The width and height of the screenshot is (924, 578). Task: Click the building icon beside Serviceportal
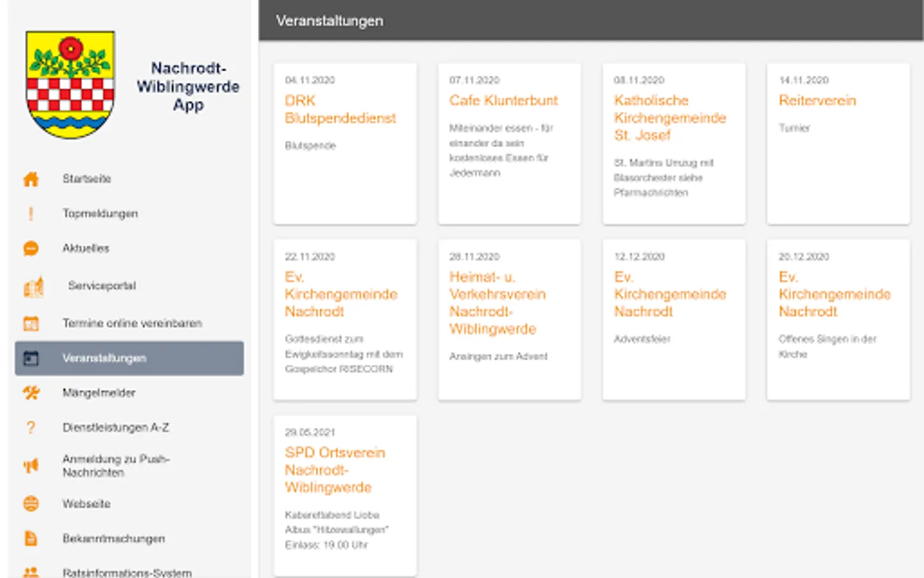[x=33, y=286]
